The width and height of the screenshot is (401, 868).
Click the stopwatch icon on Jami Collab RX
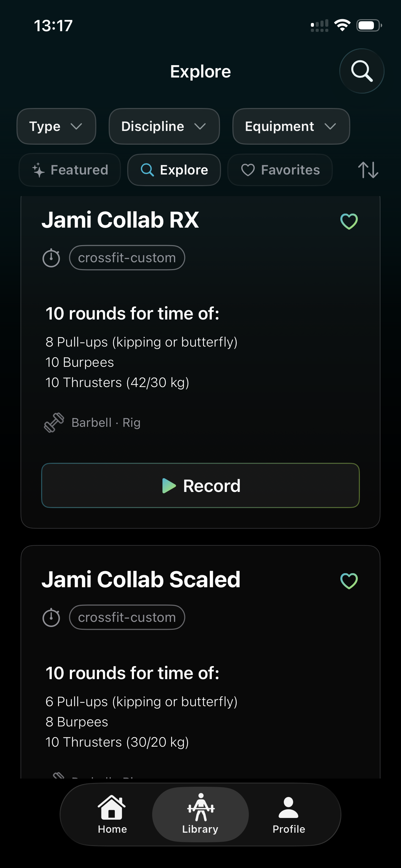pyautogui.click(x=51, y=257)
